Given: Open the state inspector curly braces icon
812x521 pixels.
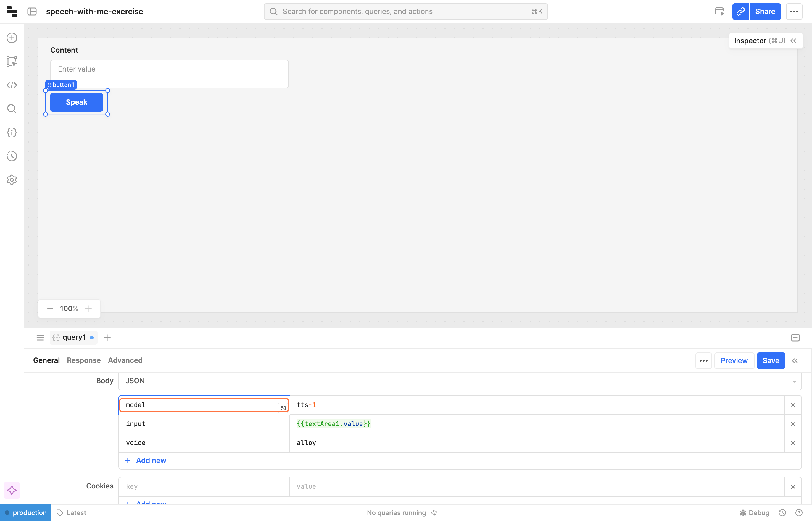Looking at the screenshot, I should tap(12, 132).
